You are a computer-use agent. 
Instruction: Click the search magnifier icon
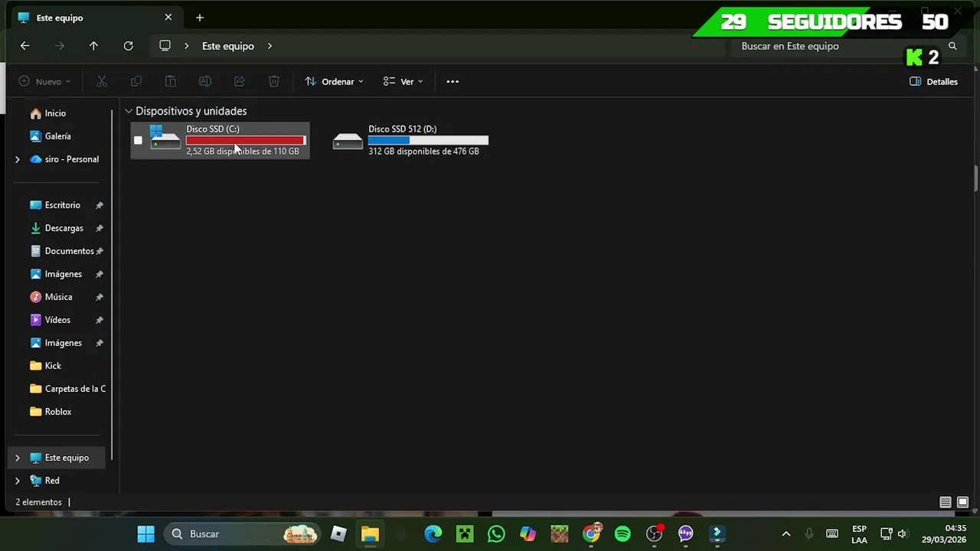coord(952,46)
